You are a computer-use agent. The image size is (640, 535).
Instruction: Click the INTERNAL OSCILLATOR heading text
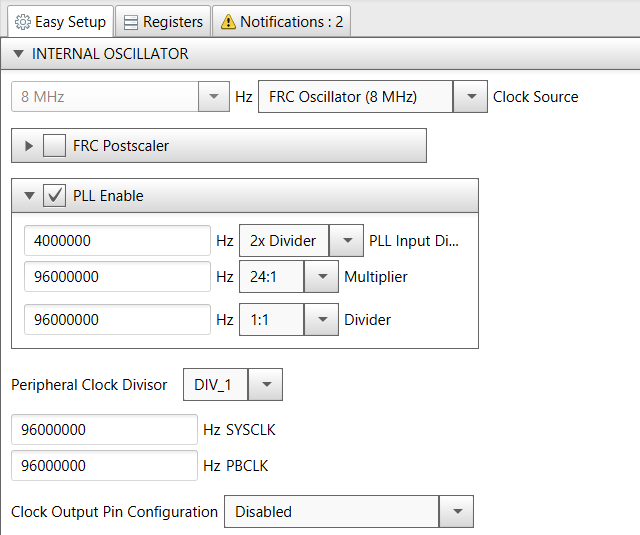tap(110, 54)
